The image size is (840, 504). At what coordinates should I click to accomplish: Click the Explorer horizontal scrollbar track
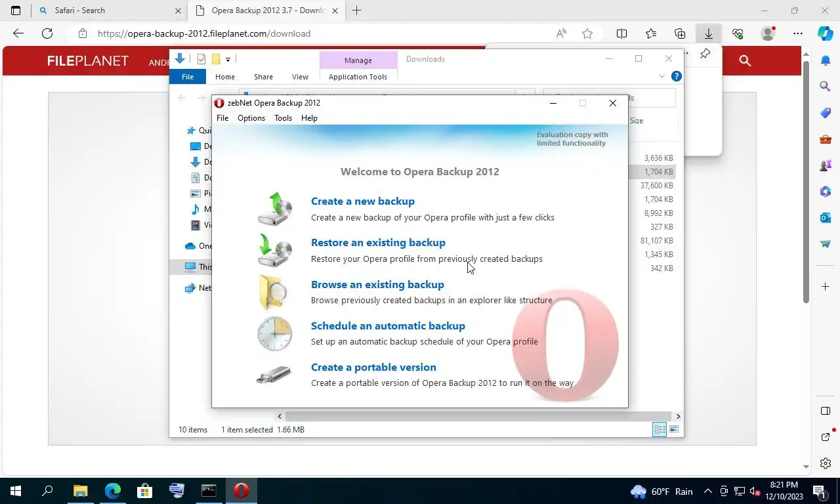coord(478,416)
